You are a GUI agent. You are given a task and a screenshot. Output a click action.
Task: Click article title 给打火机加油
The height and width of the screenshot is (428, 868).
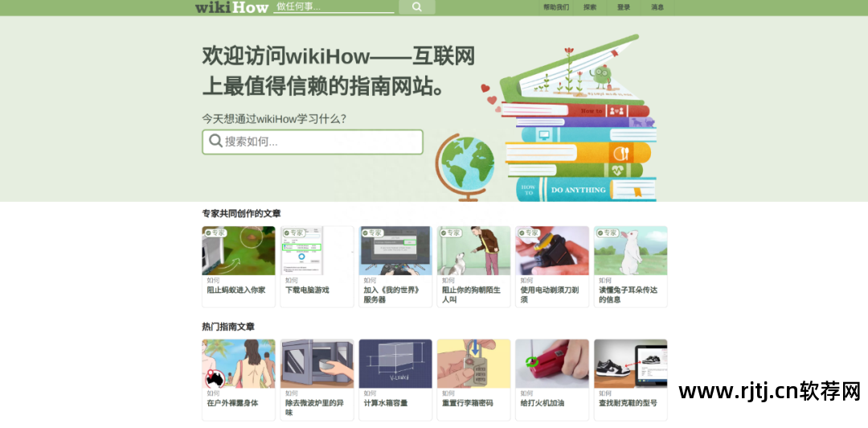coord(542,403)
